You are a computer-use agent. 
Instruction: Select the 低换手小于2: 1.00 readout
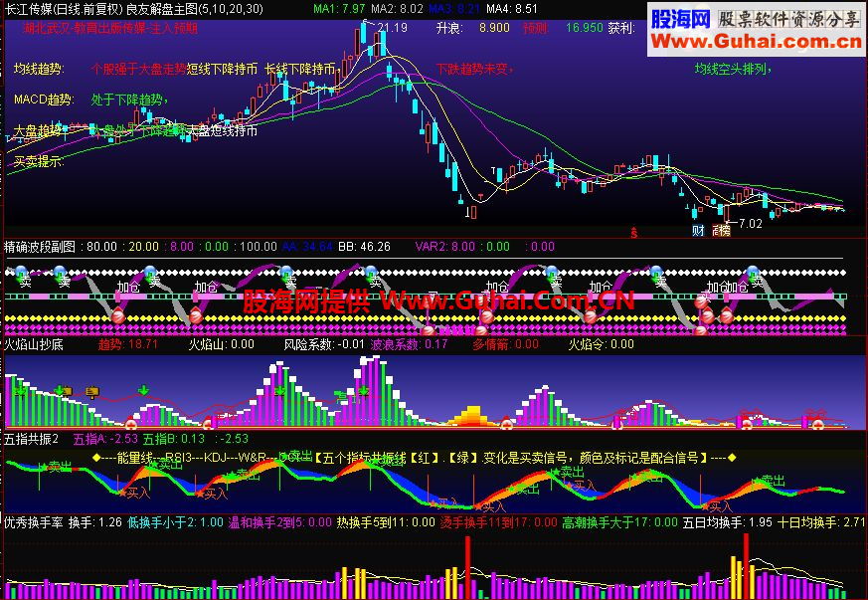tap(175, 522)
